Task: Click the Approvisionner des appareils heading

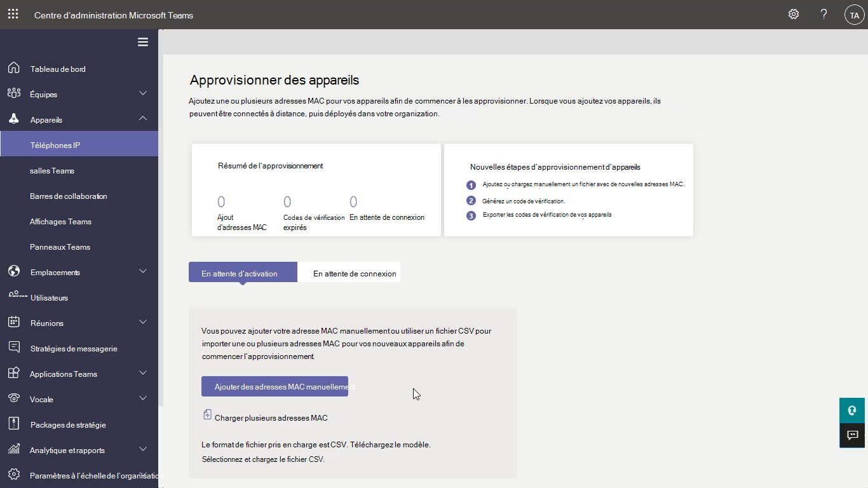Action: pyautogui.click(x=275, y=80)
